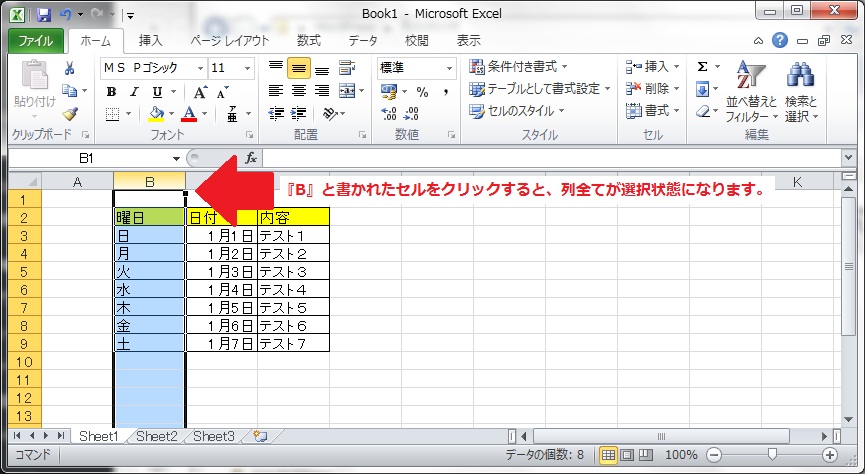Toggle center horizontal alignment
865x474 pixels.
point(297,91)
